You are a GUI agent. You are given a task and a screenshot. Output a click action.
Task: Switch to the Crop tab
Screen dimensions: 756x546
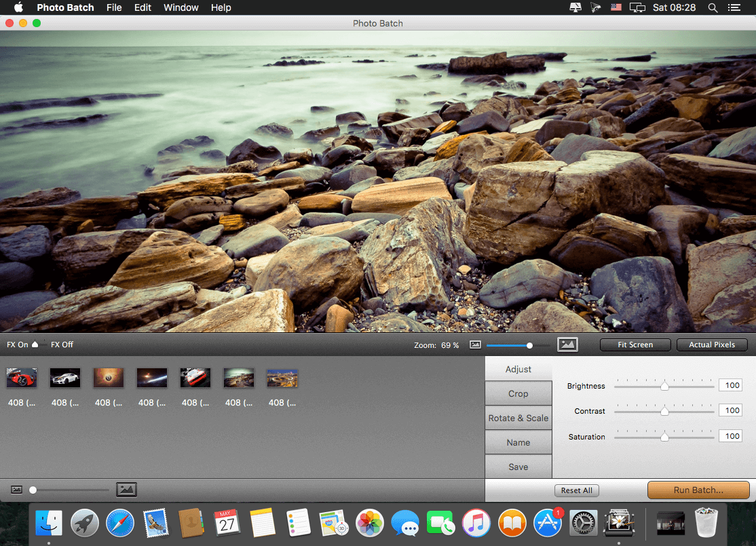518,393
